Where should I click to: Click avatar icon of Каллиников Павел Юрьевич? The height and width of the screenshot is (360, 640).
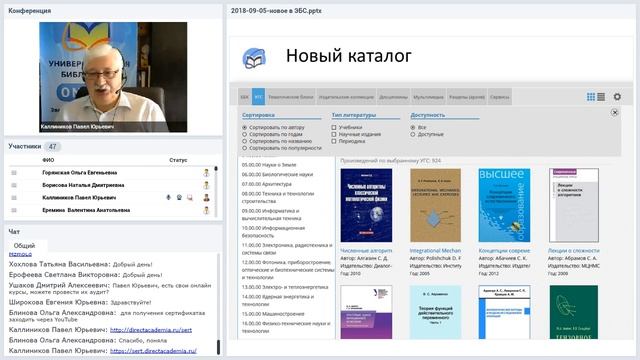coord(207,198)
